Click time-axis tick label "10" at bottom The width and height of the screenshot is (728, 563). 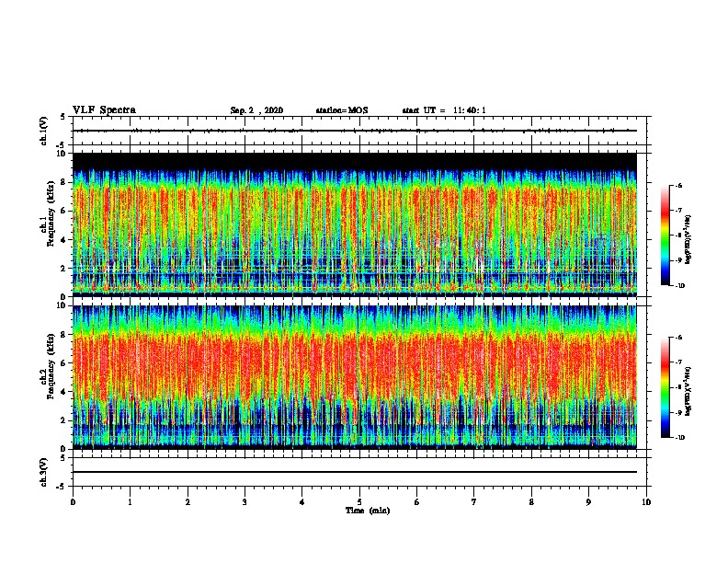646,502
